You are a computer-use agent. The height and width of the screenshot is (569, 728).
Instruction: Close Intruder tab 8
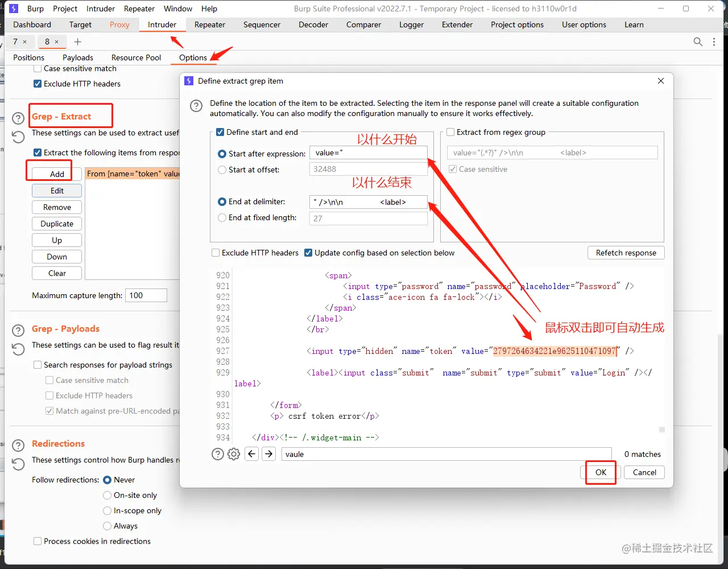coord(57,42)
